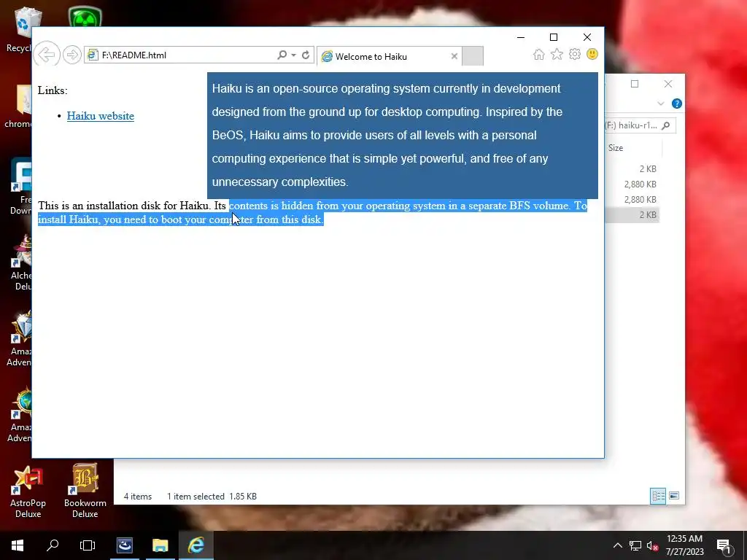Minimize the Internet Explorer window
Screen dimensions: 747x560
(521, 37)
